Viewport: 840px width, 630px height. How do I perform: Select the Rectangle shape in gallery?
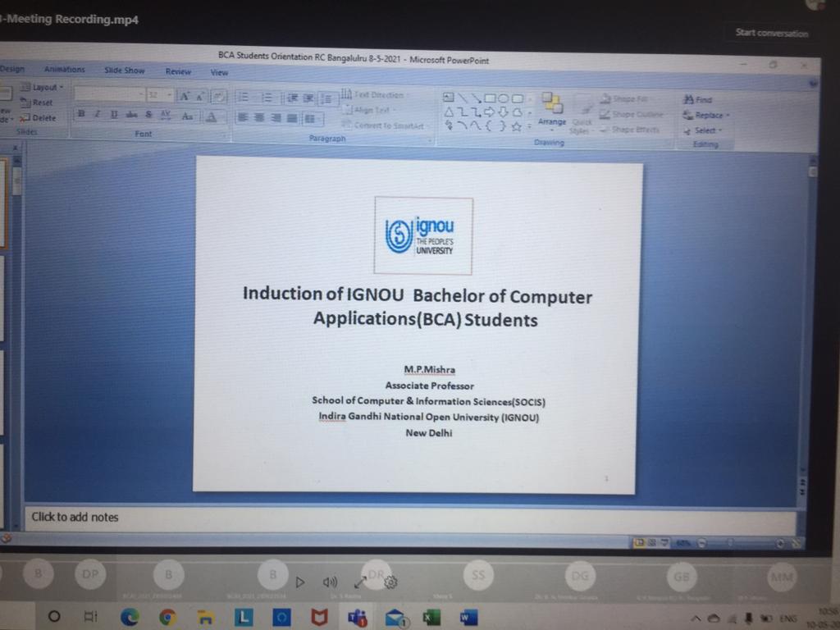click(x=490, y=98)
